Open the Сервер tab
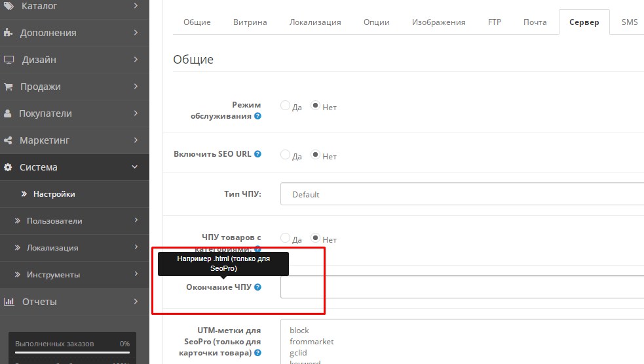The height and width of the screenshot is (364, 644). 584,22
